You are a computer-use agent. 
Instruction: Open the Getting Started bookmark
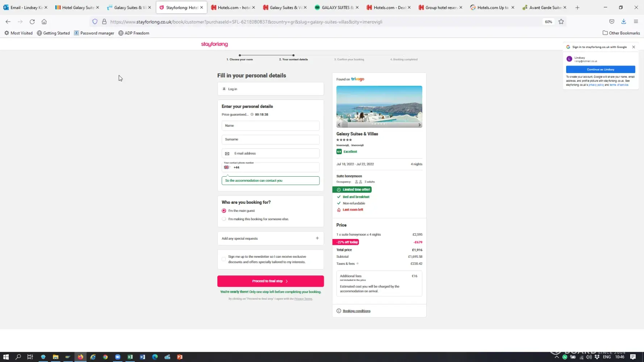coord(53,33)
